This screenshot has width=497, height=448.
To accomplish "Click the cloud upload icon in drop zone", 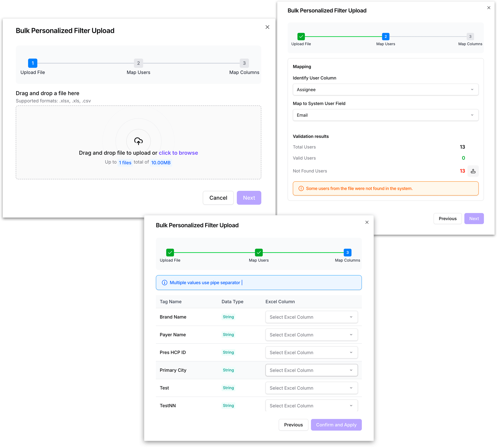I will pos(138,141).
